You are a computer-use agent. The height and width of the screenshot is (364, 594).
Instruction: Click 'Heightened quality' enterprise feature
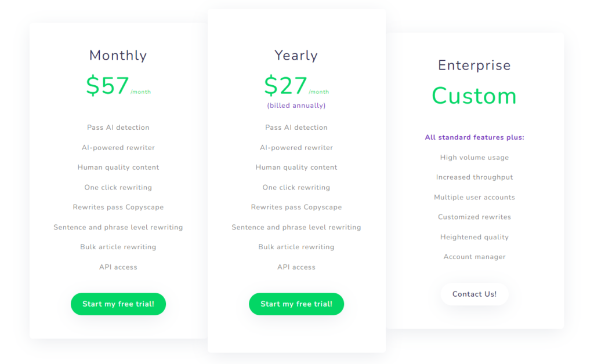tap(475, 237)
